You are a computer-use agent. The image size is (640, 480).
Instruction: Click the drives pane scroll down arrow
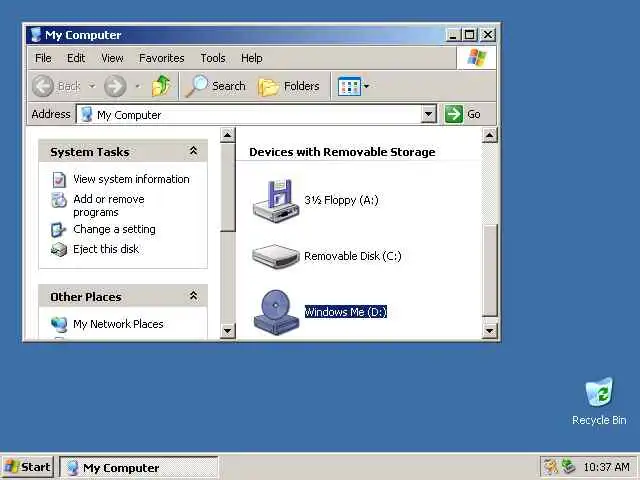(489, 330)
